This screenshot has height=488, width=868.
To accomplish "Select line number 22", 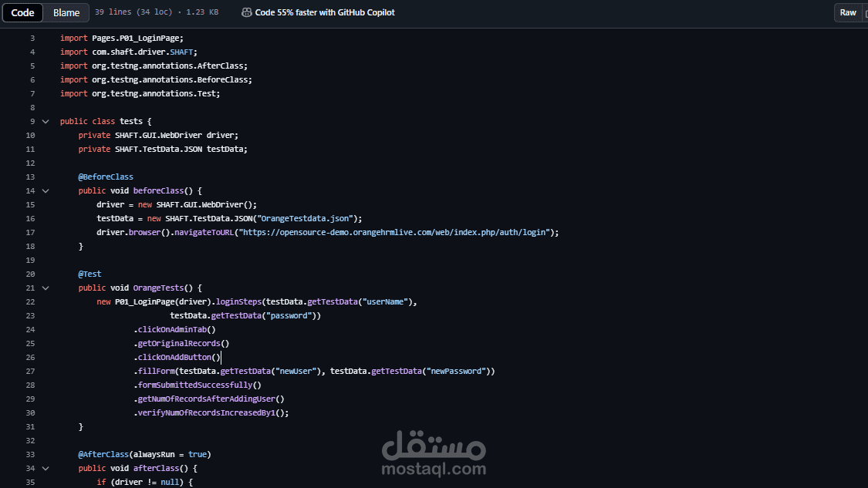I will (30, 301).
